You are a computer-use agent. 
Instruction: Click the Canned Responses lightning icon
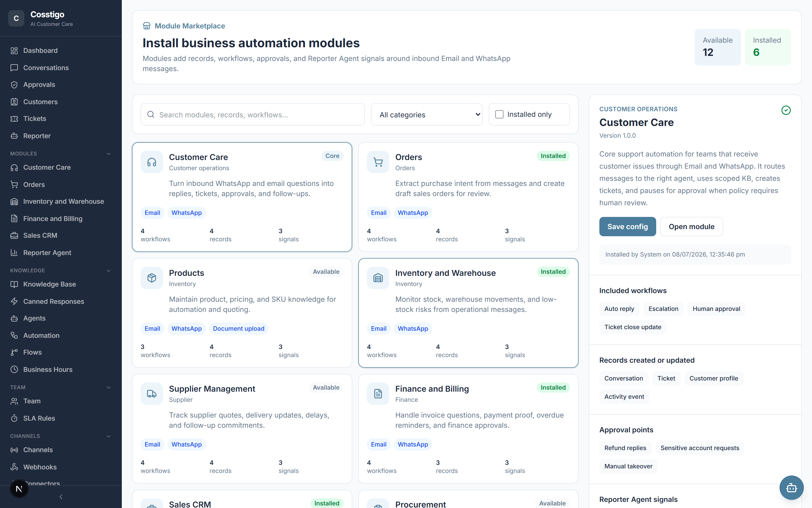pos(14,301)
